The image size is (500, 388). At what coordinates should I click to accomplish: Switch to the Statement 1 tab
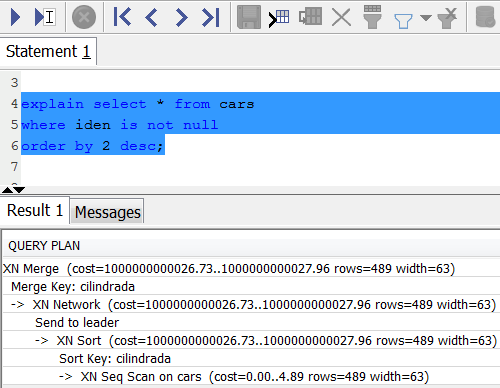pyautogui.click(x=48, y=51)
